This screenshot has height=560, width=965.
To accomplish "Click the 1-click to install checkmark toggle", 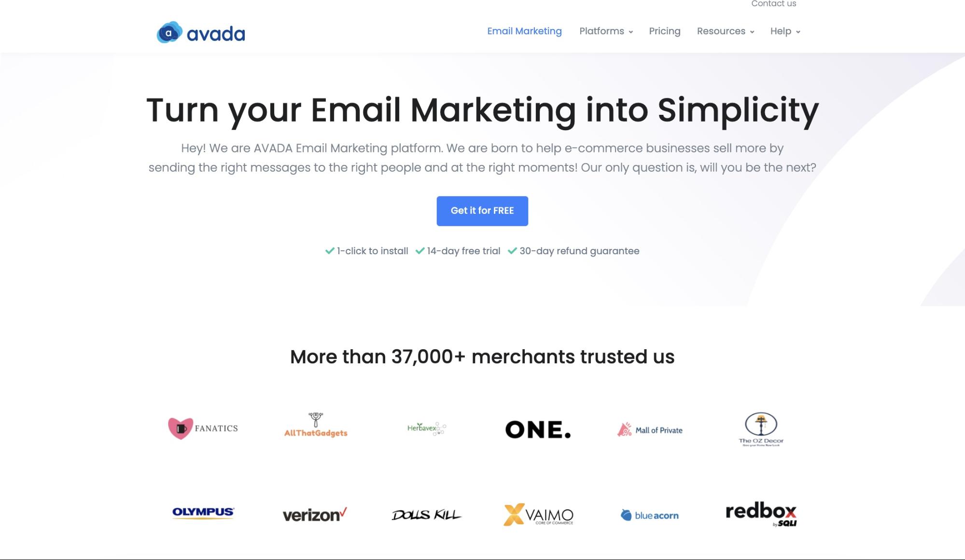I will point(329,251).
